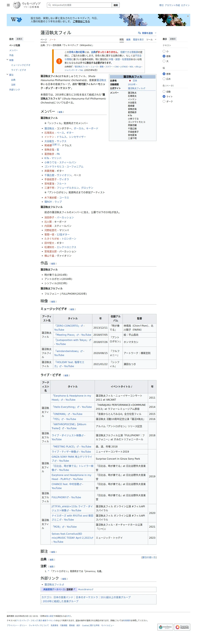The image size is (197, 644).
Task: Click the ログイン link
Action: [x=185, y=5]
